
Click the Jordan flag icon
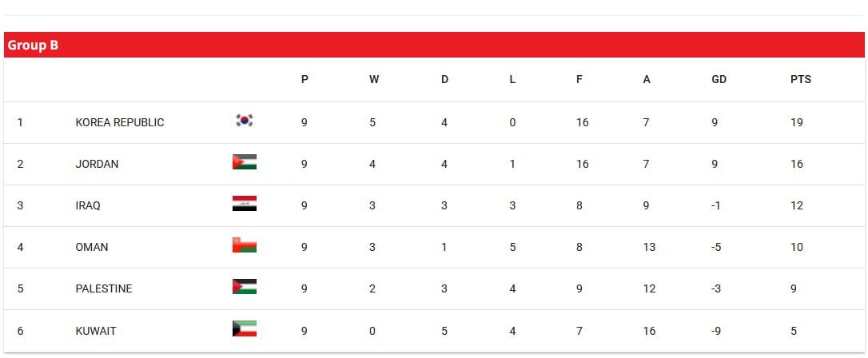(245, 162)
